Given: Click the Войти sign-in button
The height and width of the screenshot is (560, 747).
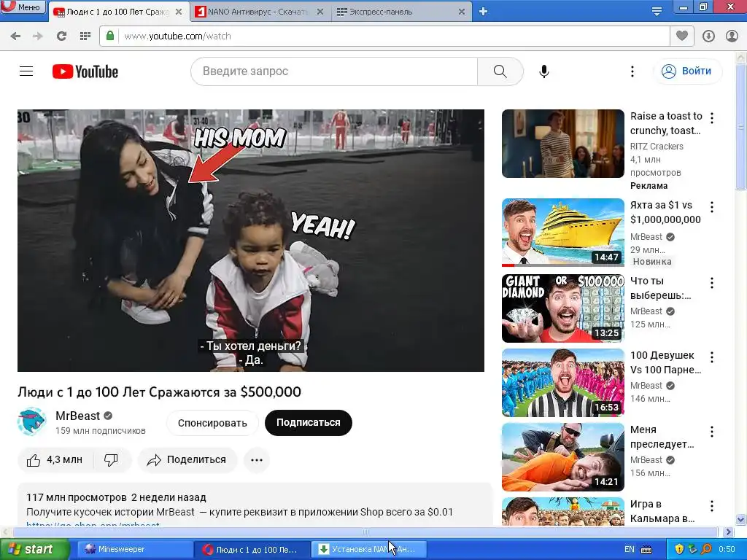Looking at the screenshot, I should click(x=687, y=71).
